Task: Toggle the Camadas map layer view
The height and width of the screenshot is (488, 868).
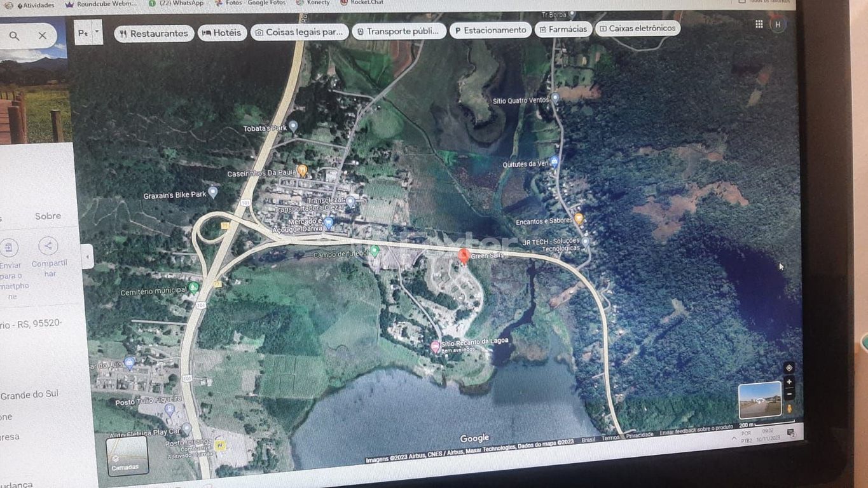Action: 127,455
